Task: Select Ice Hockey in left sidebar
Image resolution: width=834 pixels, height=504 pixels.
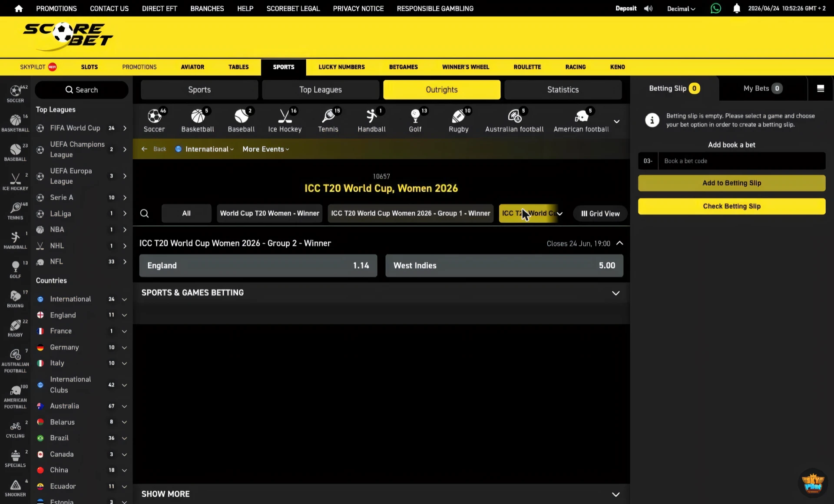Action: (15, 181)
